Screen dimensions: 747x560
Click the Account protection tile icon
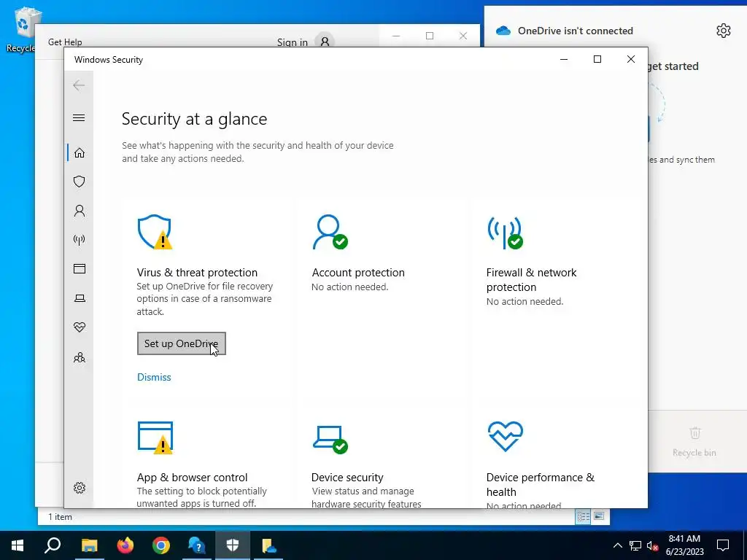(330, 232)
